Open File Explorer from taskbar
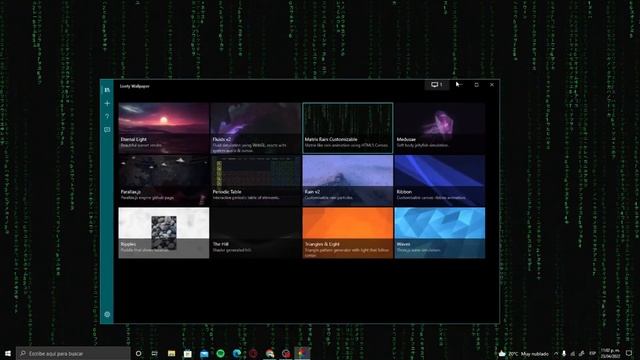The image size is (640, 360). coord(171,353)
